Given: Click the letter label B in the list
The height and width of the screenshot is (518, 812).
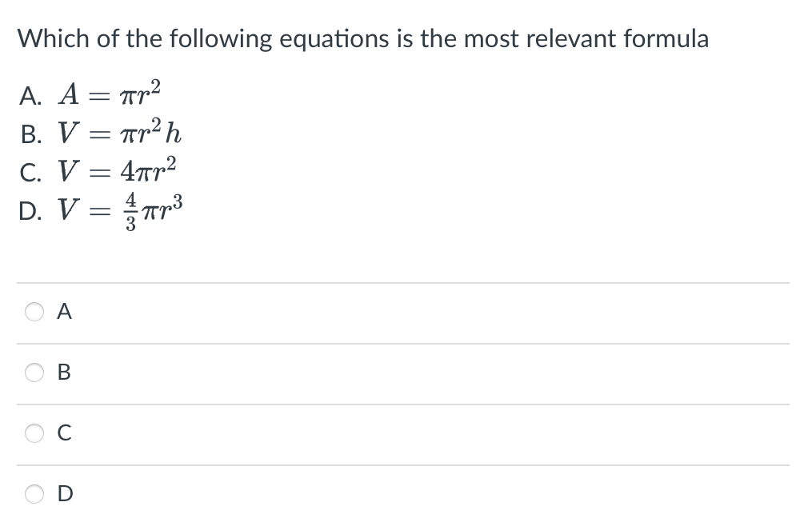Looking at the screenshot, I should tap(31, 134).
